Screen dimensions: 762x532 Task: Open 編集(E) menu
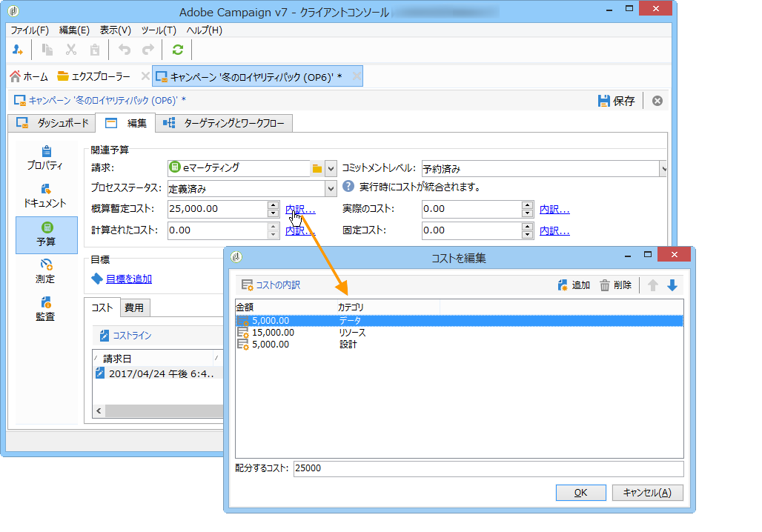(74, 30)
